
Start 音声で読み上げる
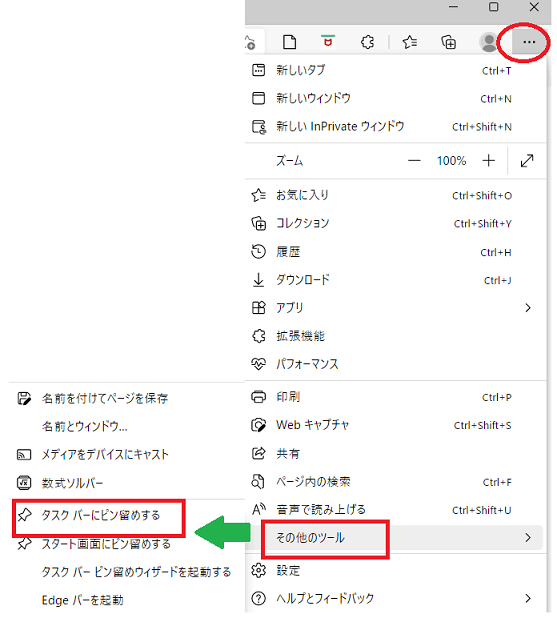[395, 510]
